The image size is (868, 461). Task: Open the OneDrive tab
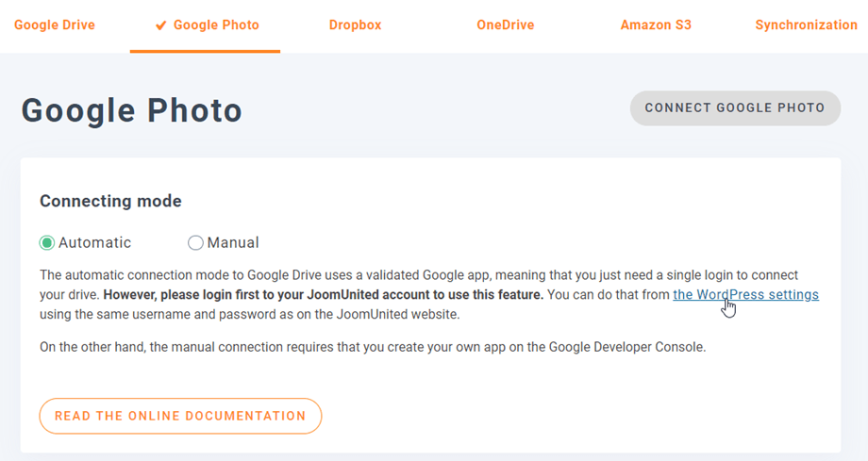tap(505, 25)
